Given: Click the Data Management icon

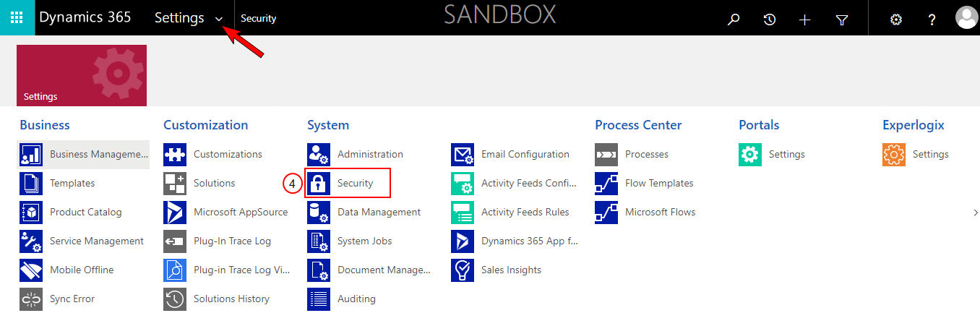Looking at the screenshot, I should pyautogui.click(x=319, y=213).
